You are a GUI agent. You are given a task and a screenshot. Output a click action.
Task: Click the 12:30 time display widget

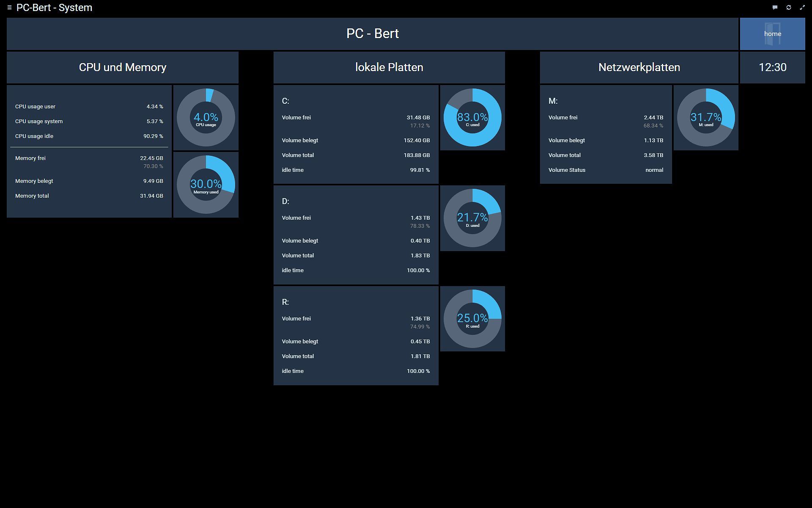[x=772, y=67]
